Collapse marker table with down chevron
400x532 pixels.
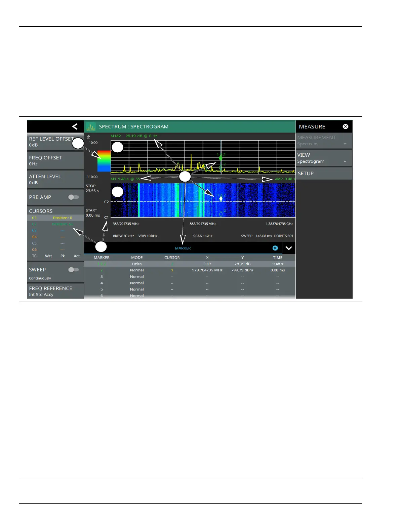point(288,248)
